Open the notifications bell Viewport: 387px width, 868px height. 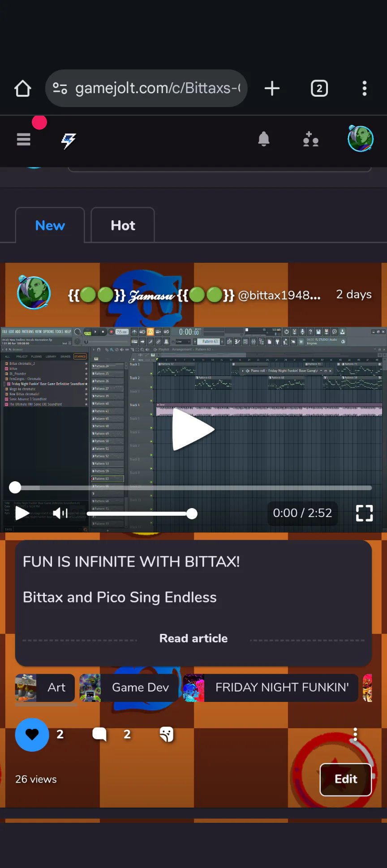(264, 140)
